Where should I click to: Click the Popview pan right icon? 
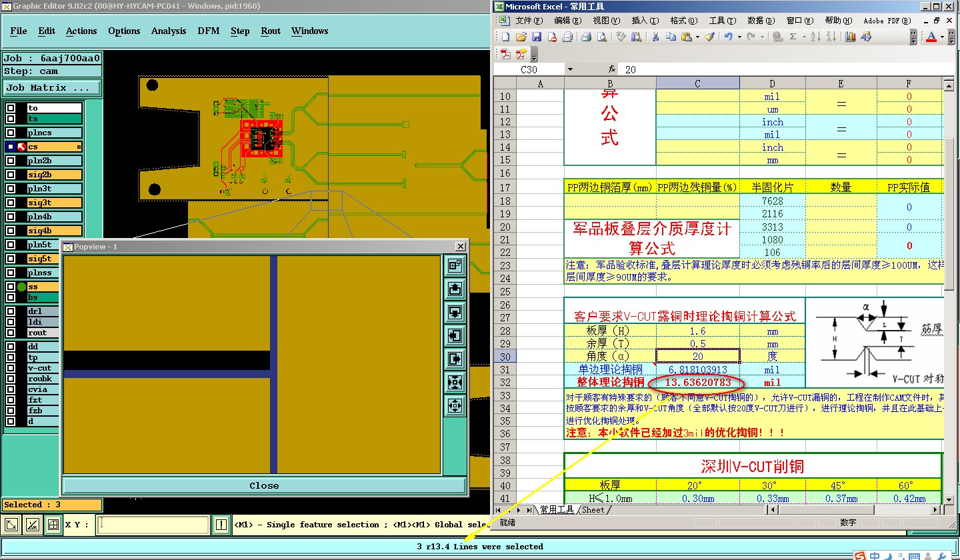coord(455,359)
